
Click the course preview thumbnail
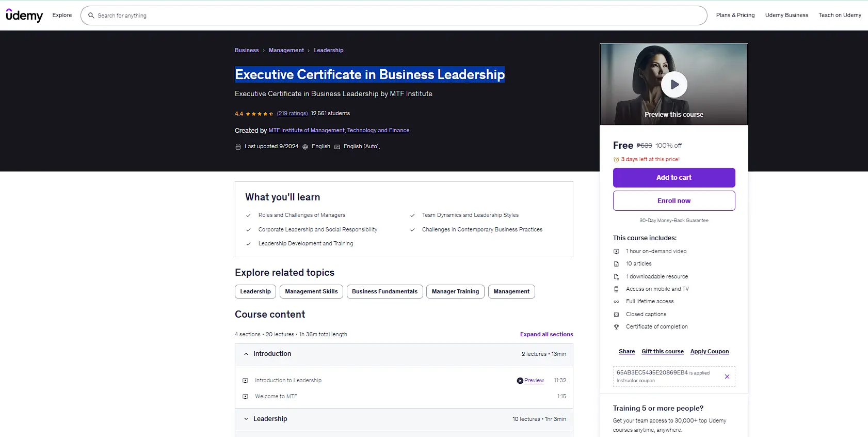674,84
